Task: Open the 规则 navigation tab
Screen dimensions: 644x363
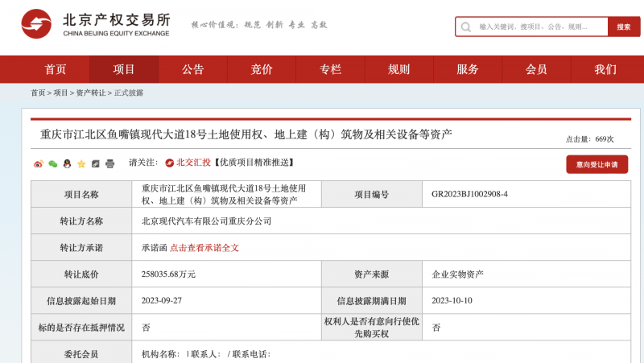Action: pos(398,69)
